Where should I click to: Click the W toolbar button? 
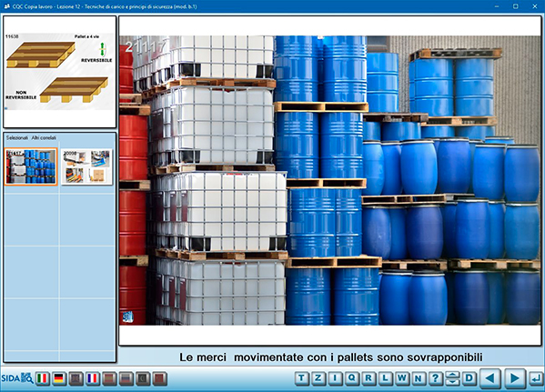click(402, 378)
